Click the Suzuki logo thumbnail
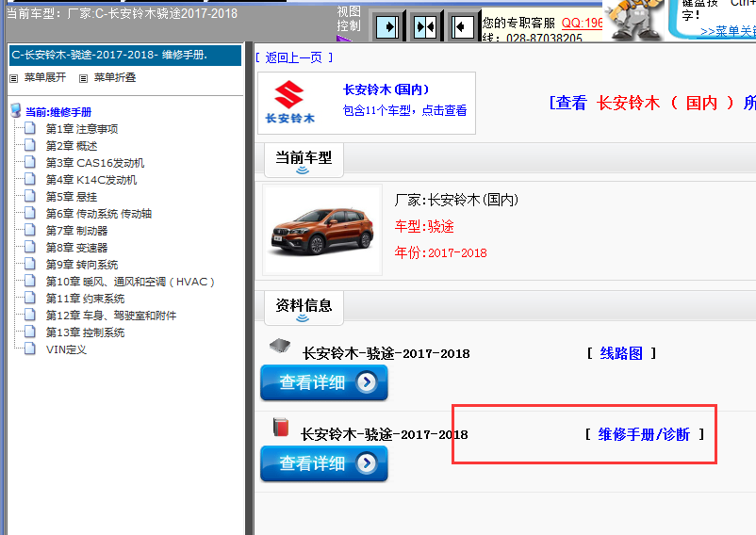 click(x=289, y=102)
